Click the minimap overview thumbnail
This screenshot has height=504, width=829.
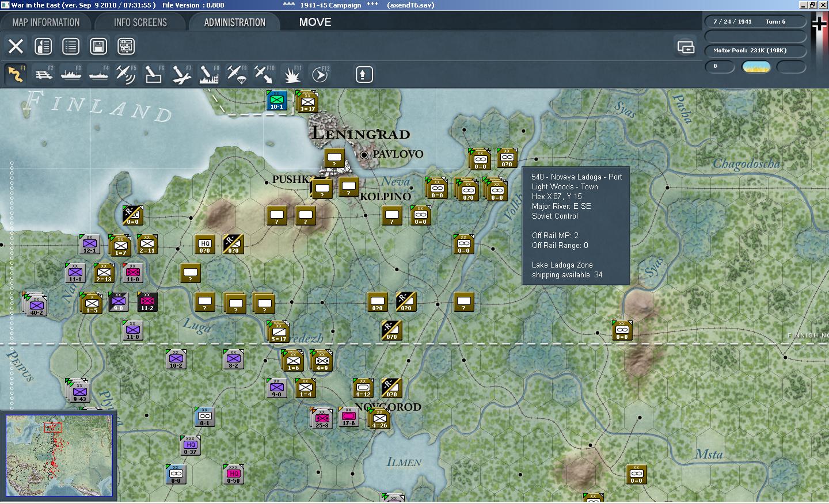point(59,455)
